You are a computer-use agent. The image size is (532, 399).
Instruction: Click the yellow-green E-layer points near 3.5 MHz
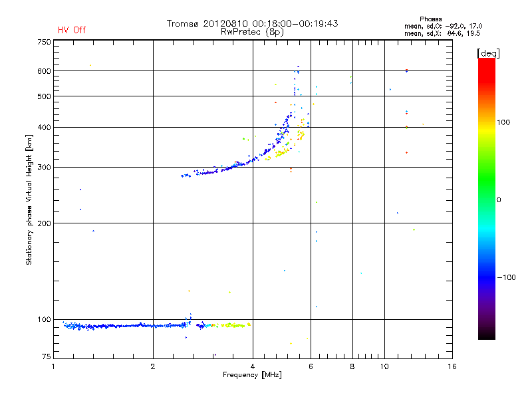coord(233,325)
